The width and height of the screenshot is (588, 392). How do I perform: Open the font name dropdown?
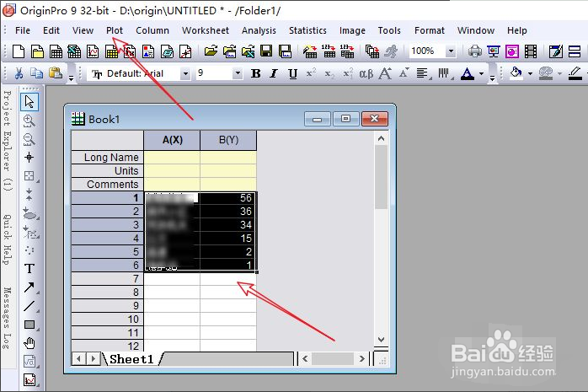[x=185, y=73]
